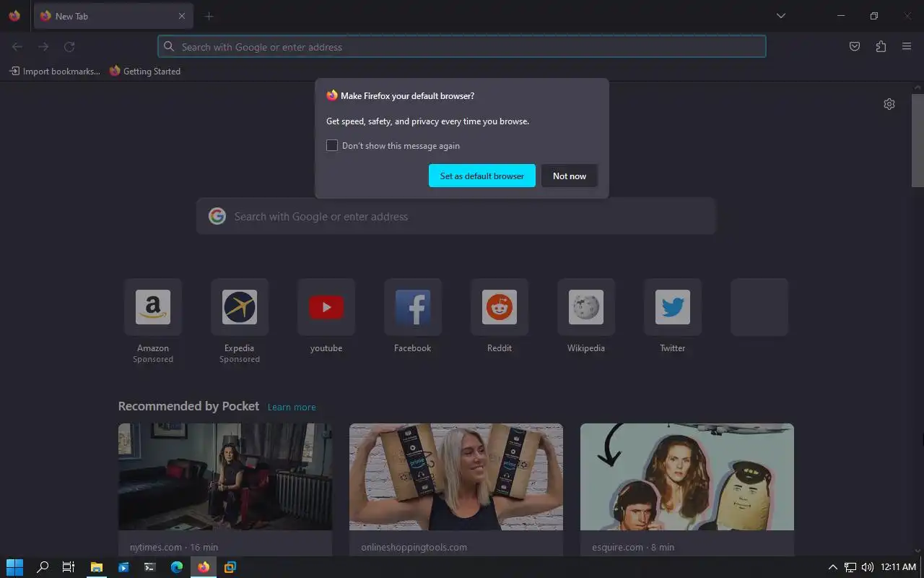Focus the top address bar field
Screen dimensions: 924x578
tap(462, 47)
